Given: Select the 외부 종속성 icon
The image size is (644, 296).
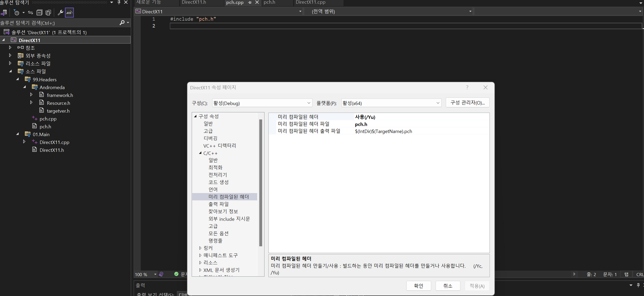Looking at the screenshot, I should [x=20, y=55].
